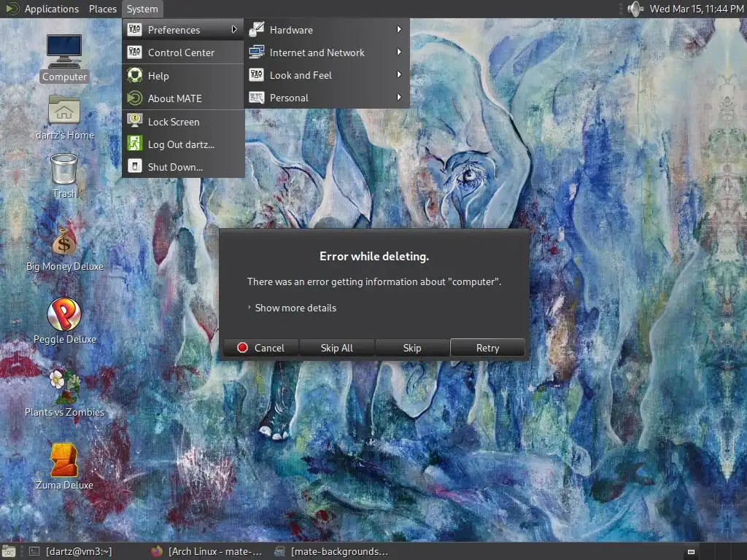
Task: Click the About MATE icon
Action: [x=134, y=98]
